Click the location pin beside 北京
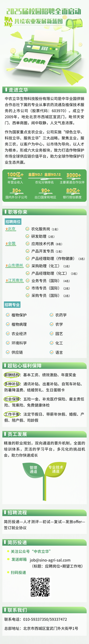The image size is (89, 644). point(6,229)
